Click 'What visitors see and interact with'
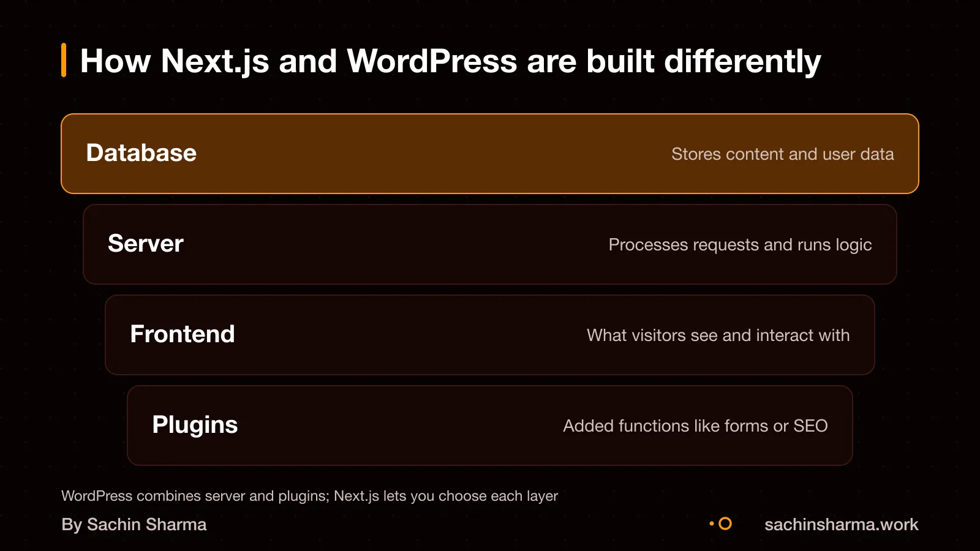The width and height of the screenshot is (980, 551). (718, 335)
